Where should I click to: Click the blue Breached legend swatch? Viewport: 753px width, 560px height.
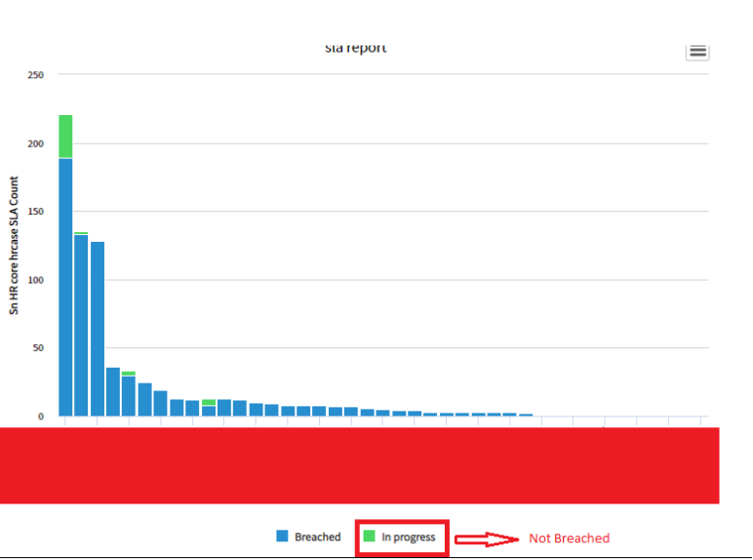283,536
